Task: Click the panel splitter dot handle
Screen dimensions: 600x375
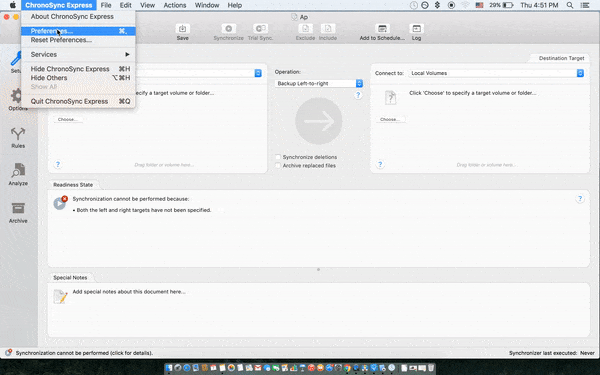Action: coord(318,269)
